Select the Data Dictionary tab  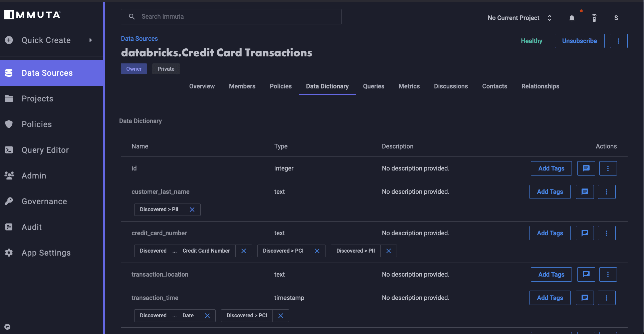(x=328, y=86)
